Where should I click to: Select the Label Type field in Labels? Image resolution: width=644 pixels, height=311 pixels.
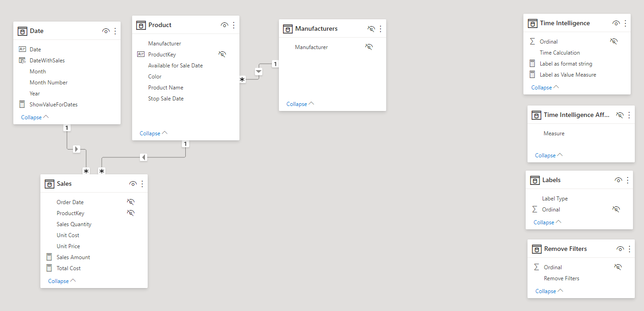(x=555, y=199)
